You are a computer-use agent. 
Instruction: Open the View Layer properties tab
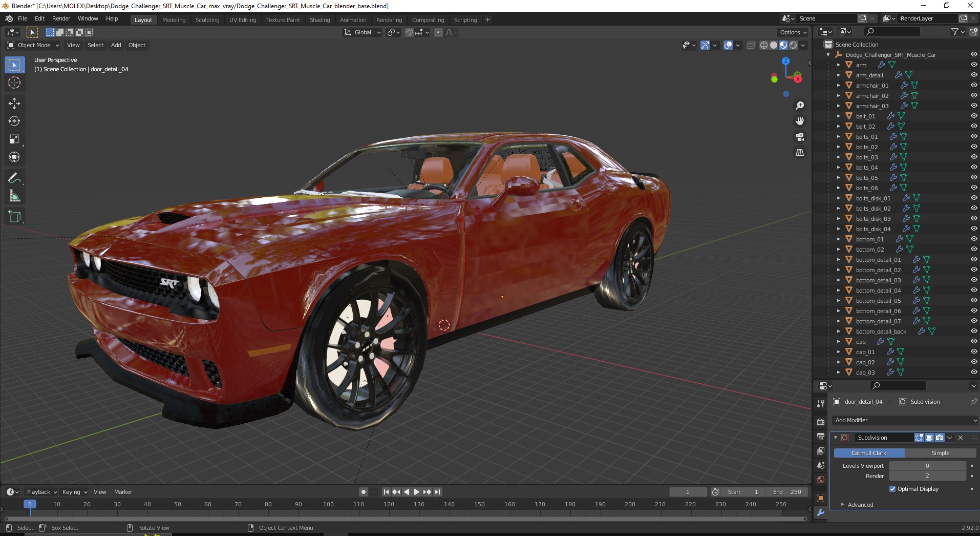point(821,451)
